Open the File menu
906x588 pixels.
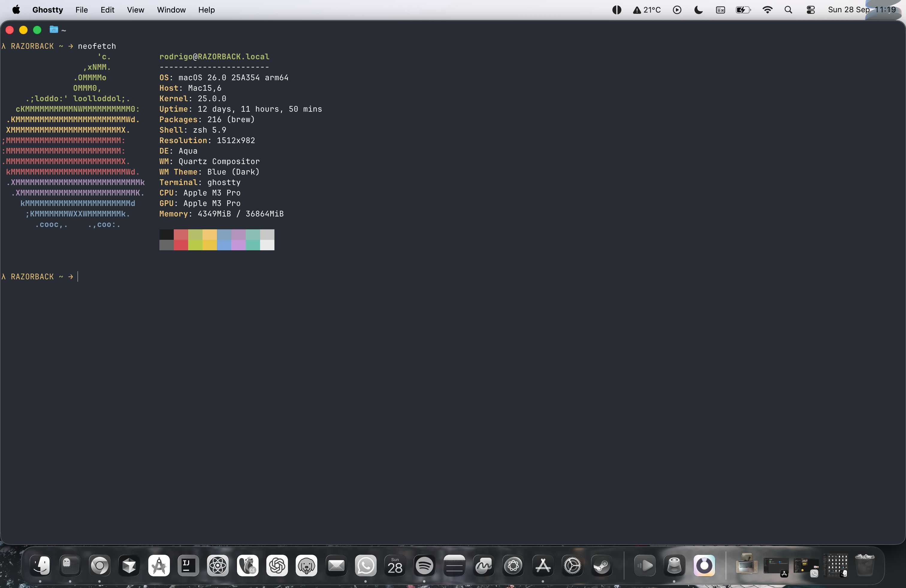pos(81,10)
